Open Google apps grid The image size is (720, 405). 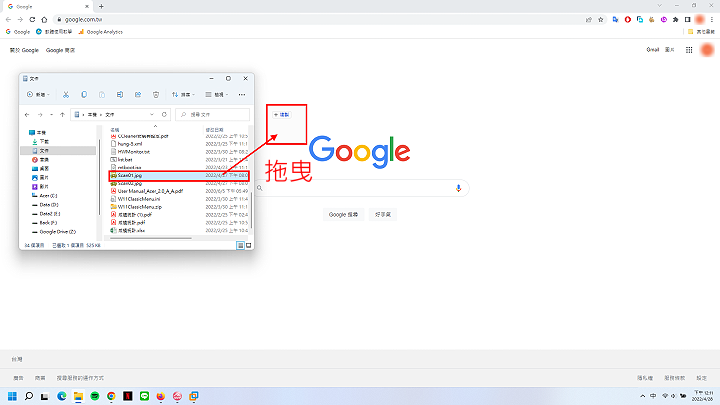point(689,50)
